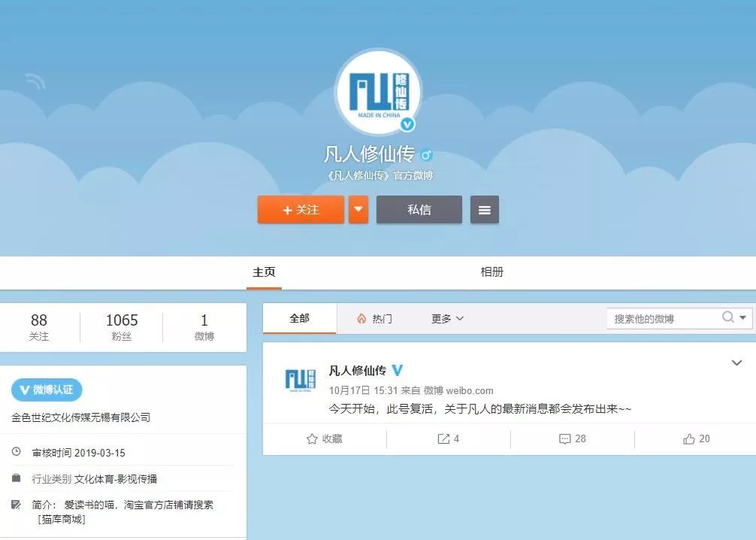This screenshot has height=540, width=756.
Task: Click the profile name 凡人修仙传 heading
Action: [369, 154]
